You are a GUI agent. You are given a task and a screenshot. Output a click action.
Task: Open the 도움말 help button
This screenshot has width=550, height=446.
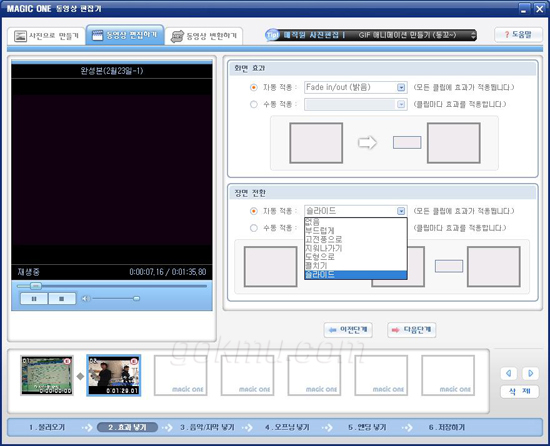coord(518,34)
